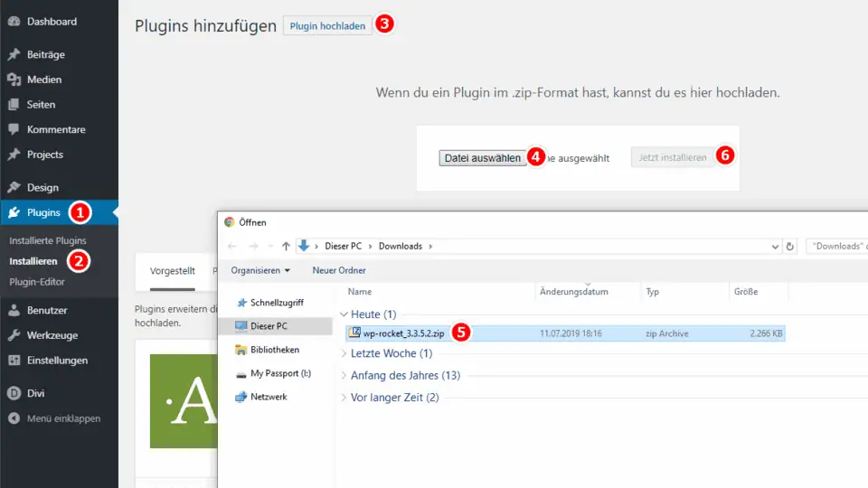Click the Plugin hochladen button
The width and height of the screenshot is (868, 488).
[x=327, y=26]
